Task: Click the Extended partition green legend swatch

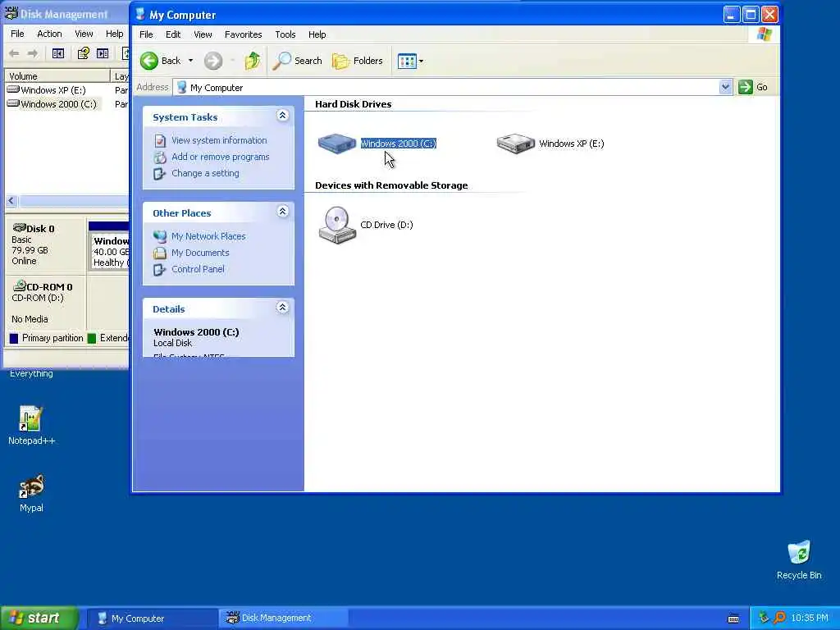Action: (92, 338)
